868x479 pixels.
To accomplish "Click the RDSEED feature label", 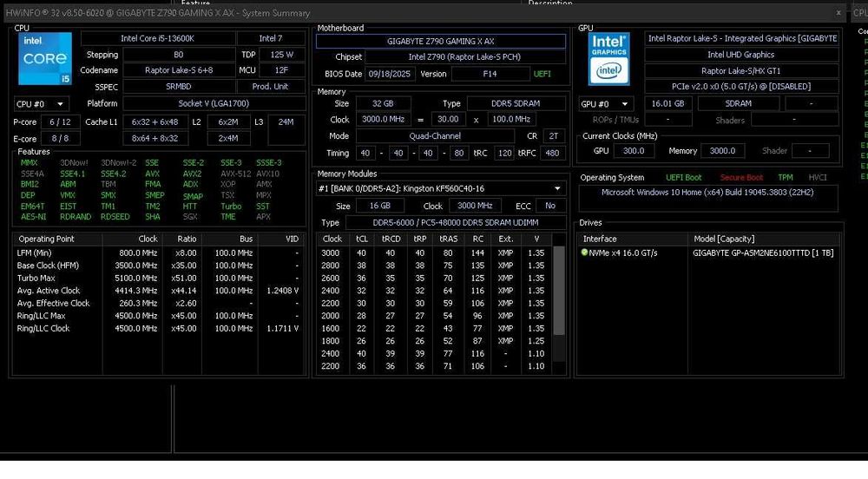I will (115, 217).
